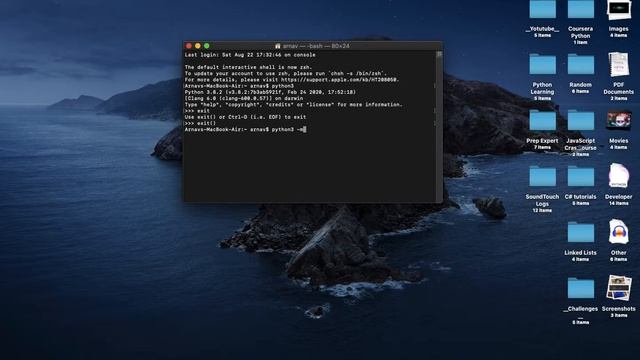Screen dimensions: 640x360
Task: Select the Random folder icon
Action: pos(580,64)
